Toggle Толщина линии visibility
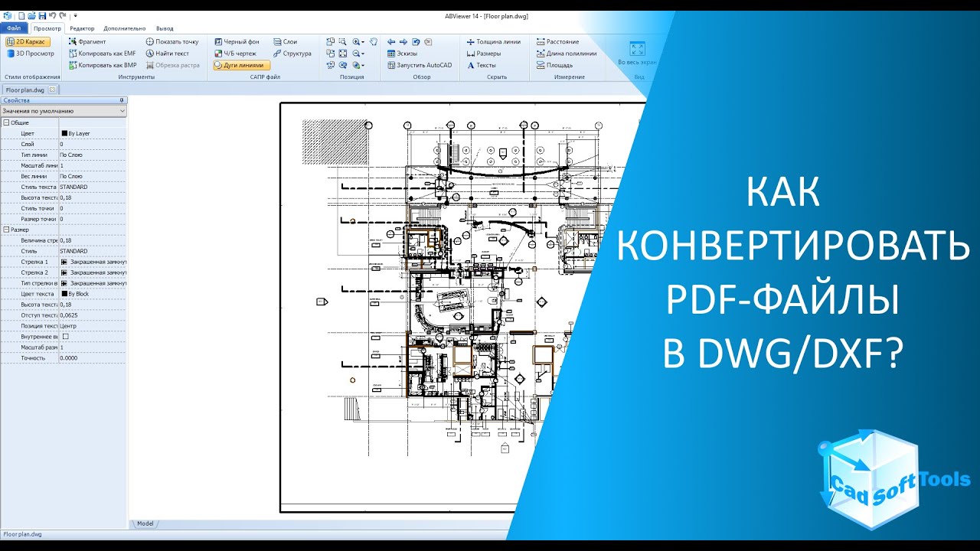Viewport: 980px width, 551px height. click(493, 41)
